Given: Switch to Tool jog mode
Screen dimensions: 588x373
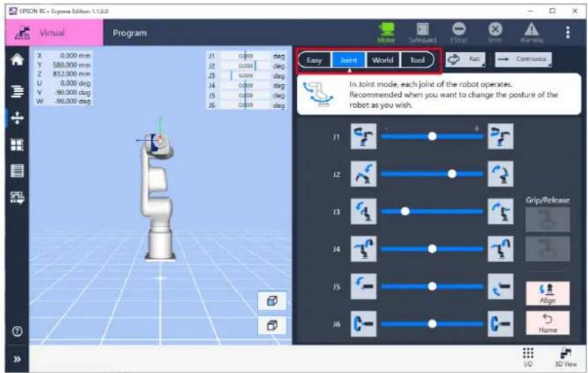Looking at the screenshot, I should pos(417,60).
